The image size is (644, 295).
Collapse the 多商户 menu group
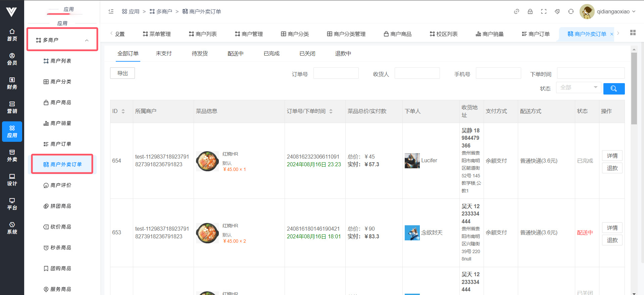tap(87, 40)
